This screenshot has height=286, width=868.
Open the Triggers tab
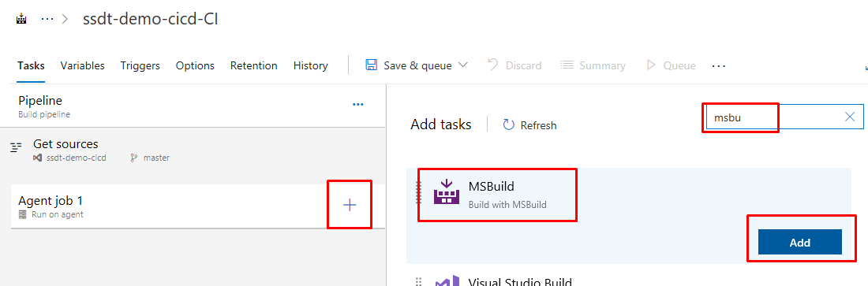[x=140, y=66]
